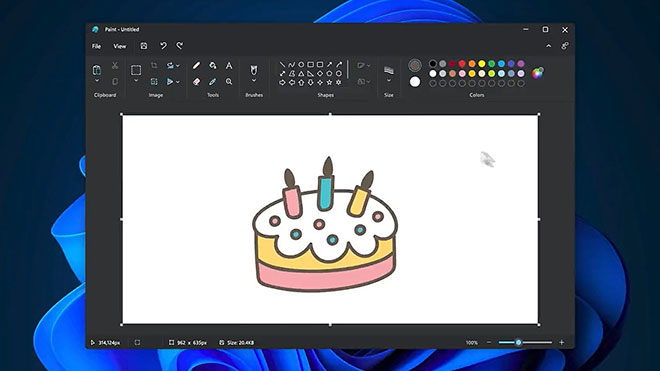The width and height of the screenshot is (660, 371).
Task: Select the Pencil tool
Action: point(196,65)
